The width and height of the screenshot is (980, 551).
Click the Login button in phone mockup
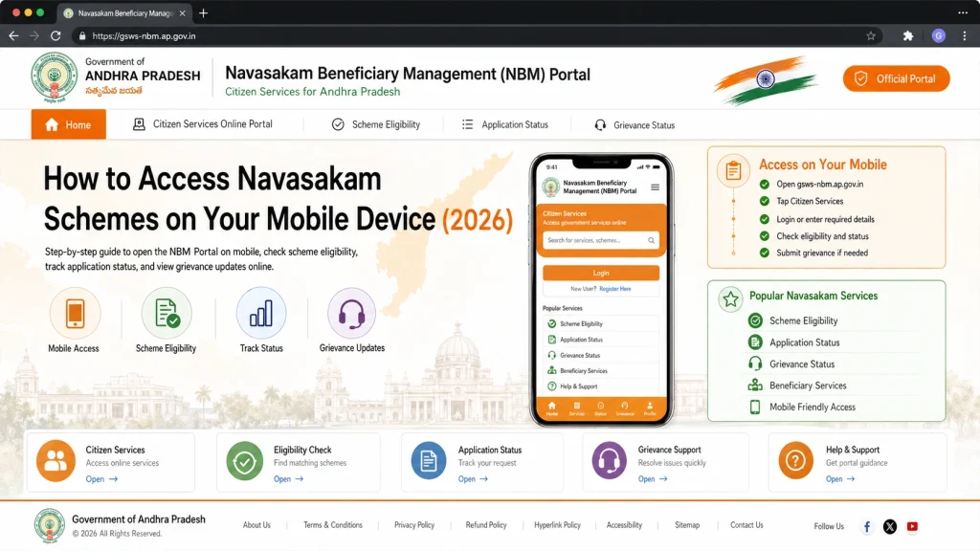click(601, 273)
